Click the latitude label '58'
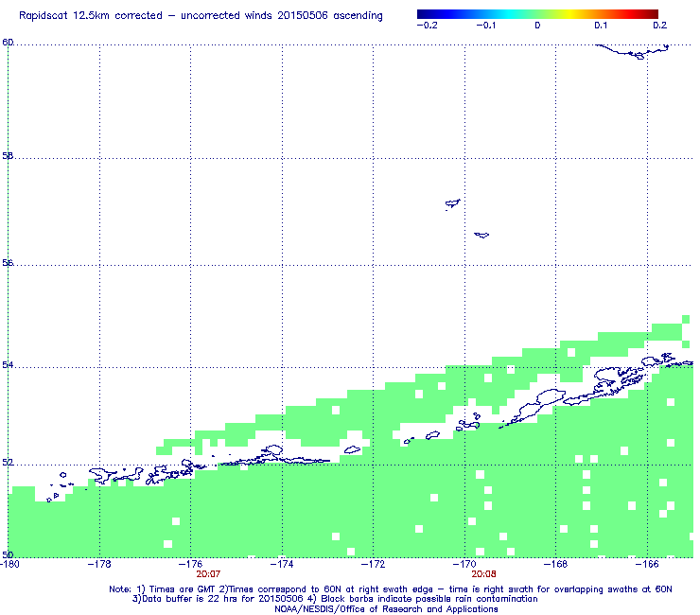700x615 pixels. [8, 156]
